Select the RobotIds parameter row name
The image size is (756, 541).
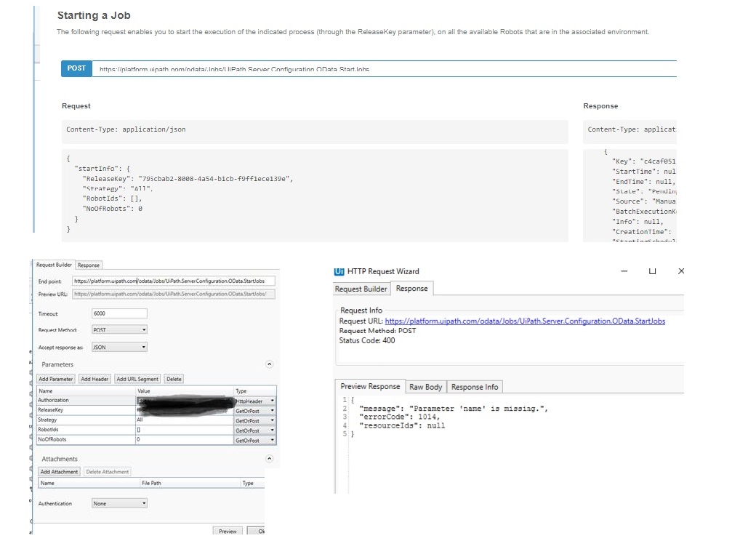click(48, 430)
